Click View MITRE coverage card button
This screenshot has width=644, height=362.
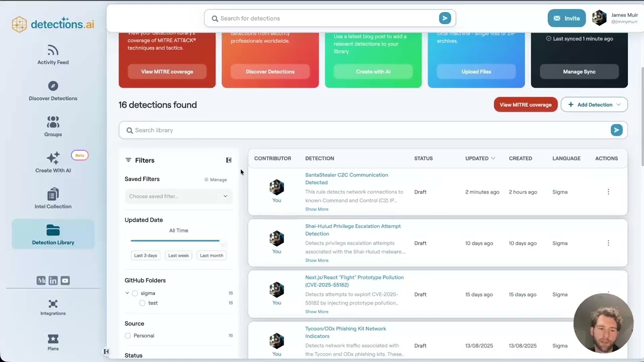pos(167,71)
